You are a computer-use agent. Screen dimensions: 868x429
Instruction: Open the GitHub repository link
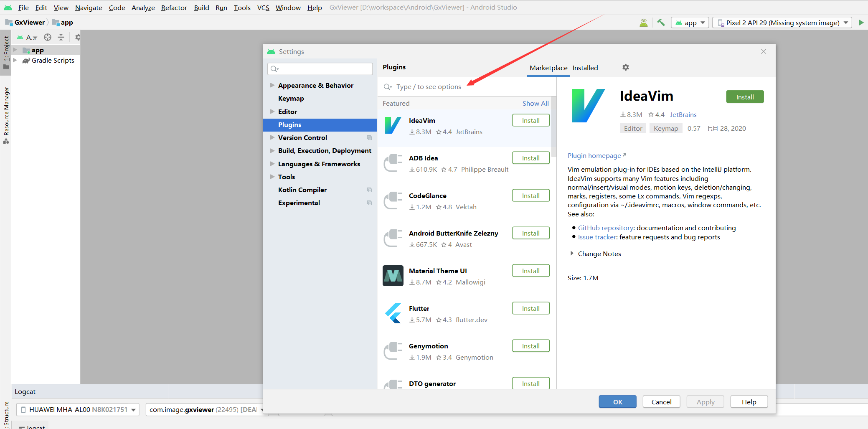606,228
